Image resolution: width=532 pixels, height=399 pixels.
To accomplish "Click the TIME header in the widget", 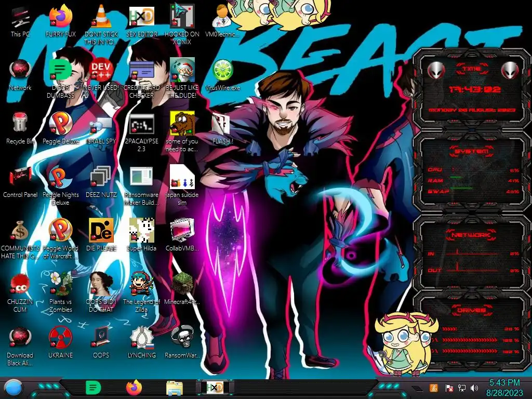I will tap(472, 69).
